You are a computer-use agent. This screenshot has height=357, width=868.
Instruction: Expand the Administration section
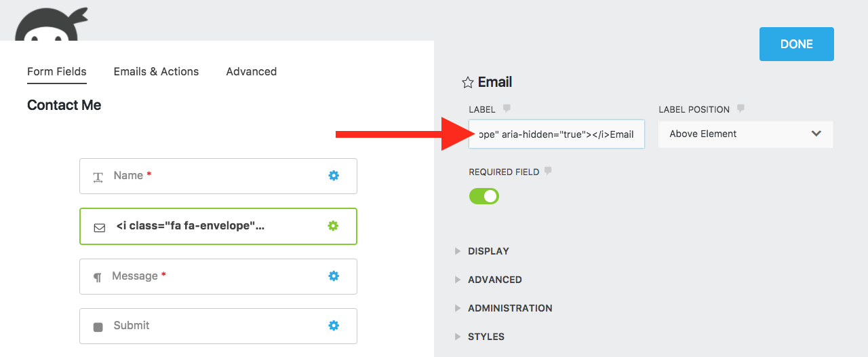tap(509, 308)
